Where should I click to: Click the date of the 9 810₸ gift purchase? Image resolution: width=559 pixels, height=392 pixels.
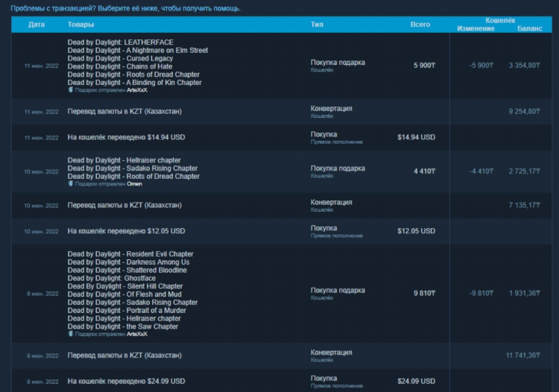(x=42, y=294)
